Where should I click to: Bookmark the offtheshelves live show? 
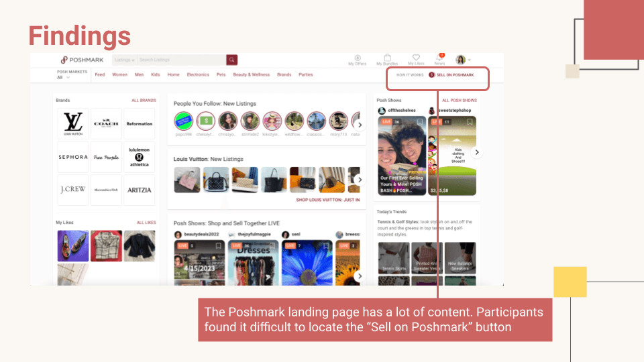(420, 122)
